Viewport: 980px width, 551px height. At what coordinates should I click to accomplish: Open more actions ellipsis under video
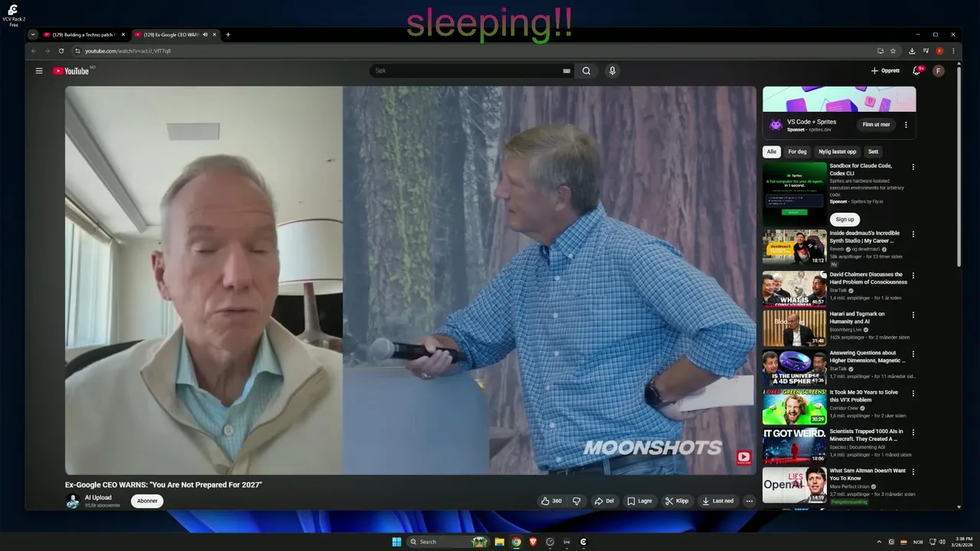click(x=750, y=501)
